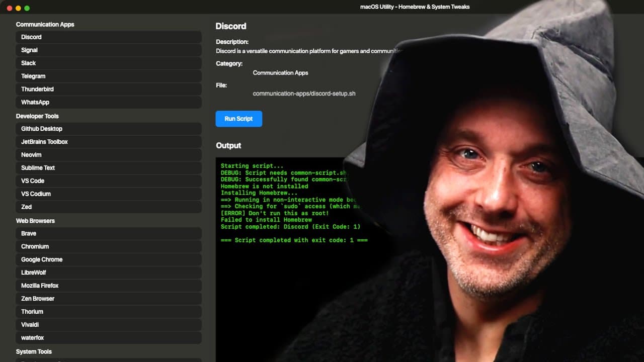
Task: Minimize window with yellow button
Action: (x=18, y=8)
